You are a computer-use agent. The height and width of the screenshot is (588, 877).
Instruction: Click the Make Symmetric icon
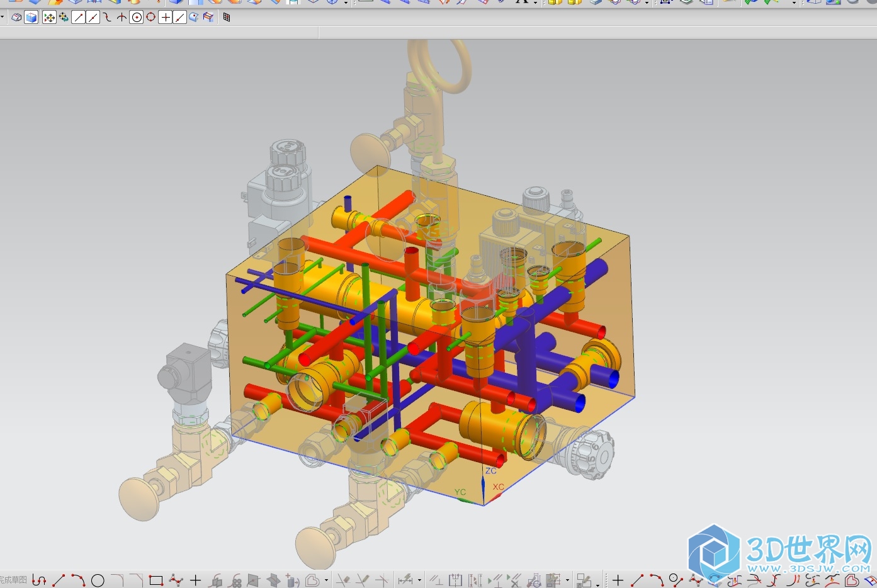click(x=456, y=580)
